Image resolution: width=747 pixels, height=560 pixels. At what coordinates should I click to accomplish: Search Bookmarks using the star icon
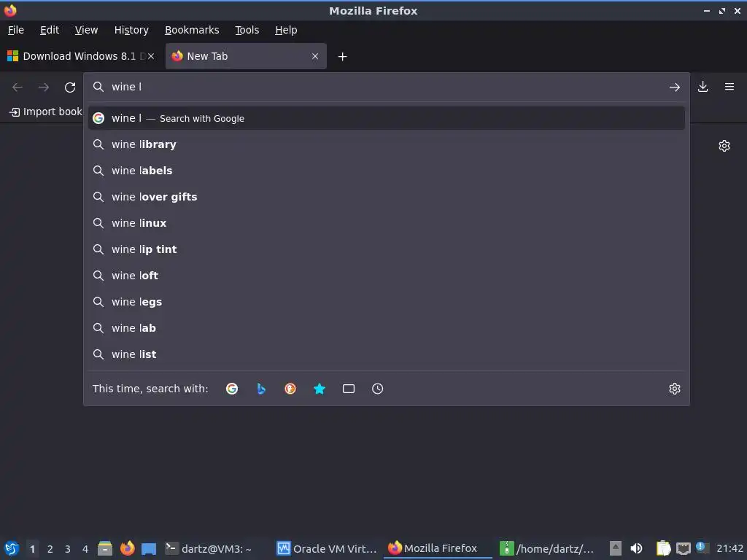click(x=320, y=389)
